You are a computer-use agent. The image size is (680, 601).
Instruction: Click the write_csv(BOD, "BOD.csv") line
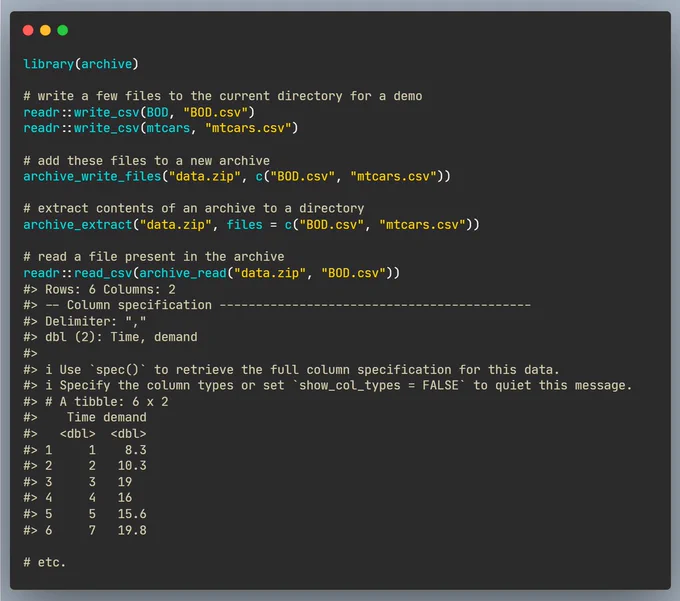tap(139, 112)
